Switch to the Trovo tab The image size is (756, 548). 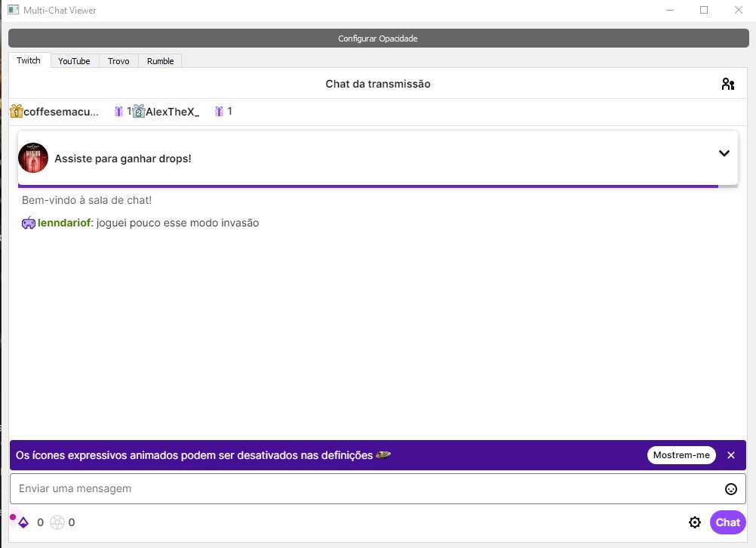118,61
